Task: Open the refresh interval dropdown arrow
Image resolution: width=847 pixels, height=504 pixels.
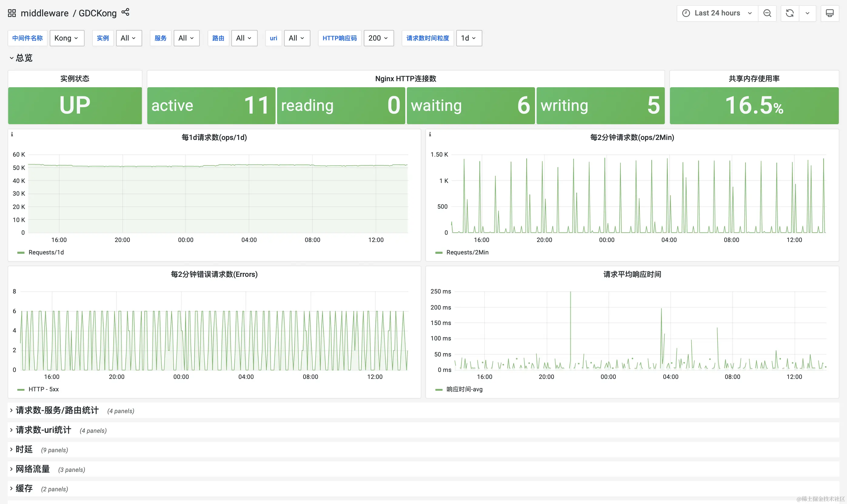Action: (x=807, y=13)
